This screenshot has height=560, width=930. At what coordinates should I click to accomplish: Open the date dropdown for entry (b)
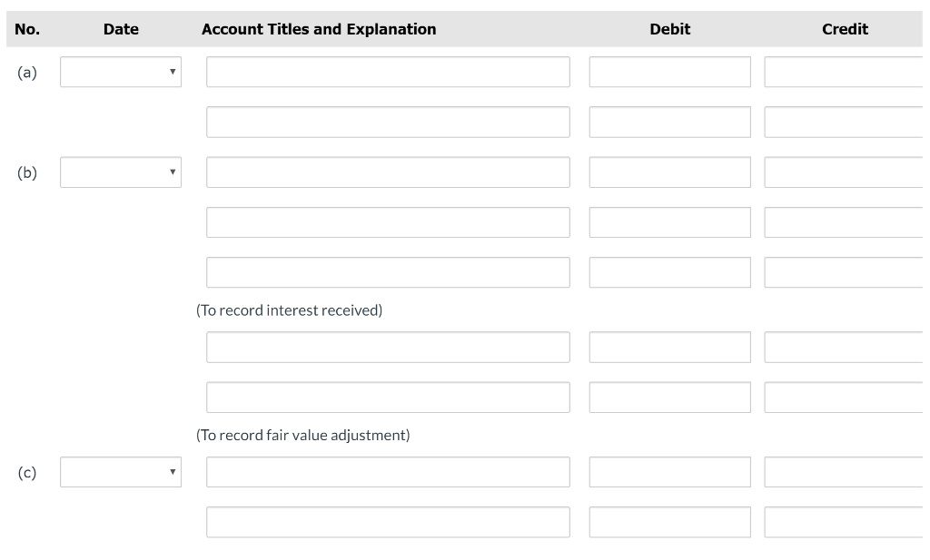[121, 172]
